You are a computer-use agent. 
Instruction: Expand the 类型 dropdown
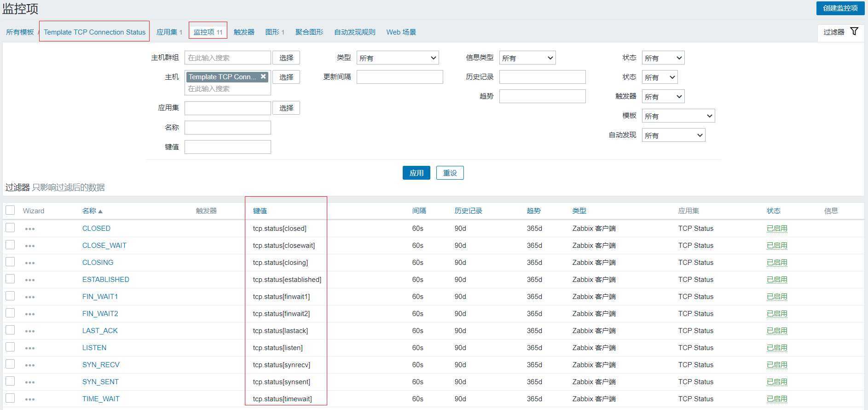click(x=397, y=58)
